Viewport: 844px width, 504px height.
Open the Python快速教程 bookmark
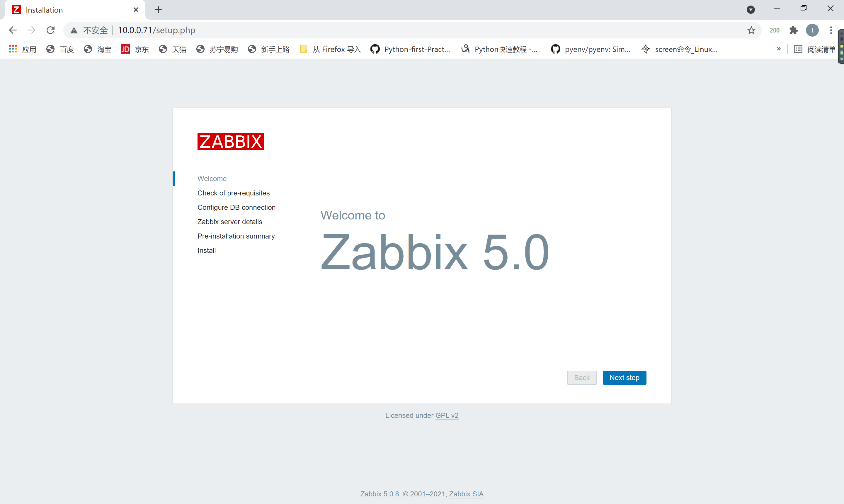click(x=500, y=49)
